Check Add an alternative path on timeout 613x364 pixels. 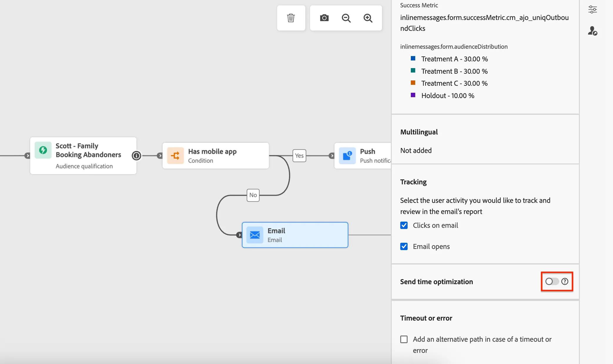(x=404, y=339)
